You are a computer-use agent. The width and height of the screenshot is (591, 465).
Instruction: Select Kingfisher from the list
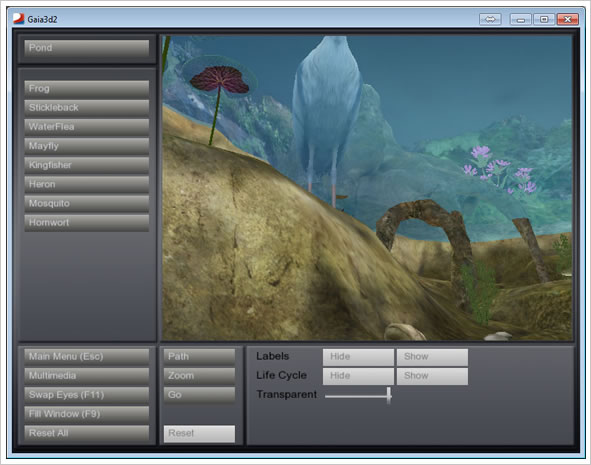[87, 165]
